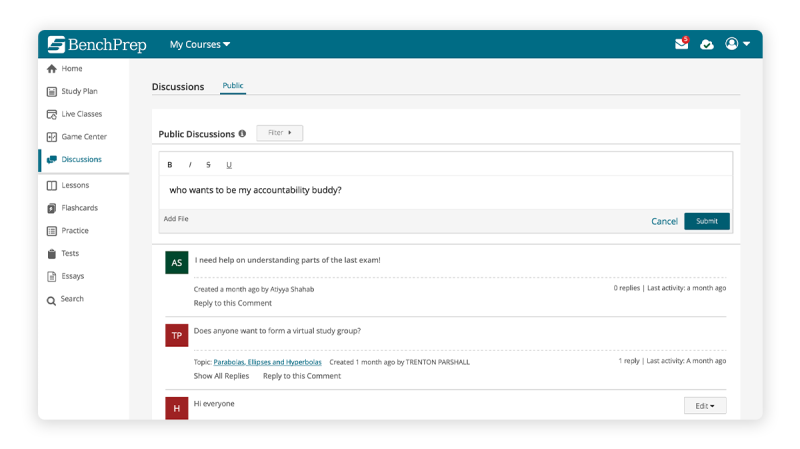Click '0 replies' on the exam help post

[627, 288]
